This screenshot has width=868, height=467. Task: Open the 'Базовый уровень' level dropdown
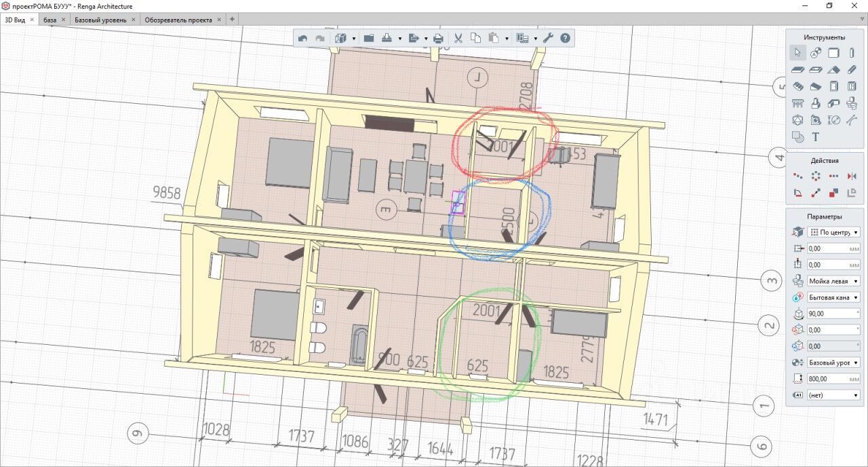pyautogui.click(x=834, y=362)
